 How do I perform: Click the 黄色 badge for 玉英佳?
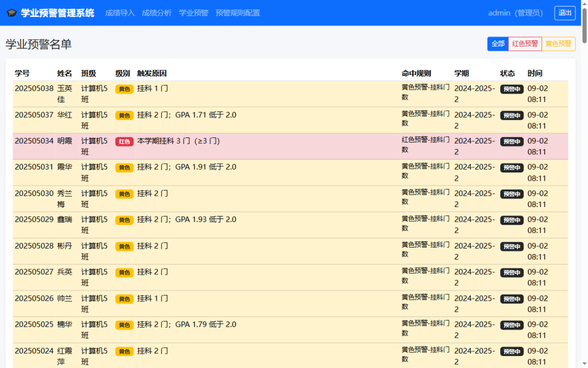[124, 89]
